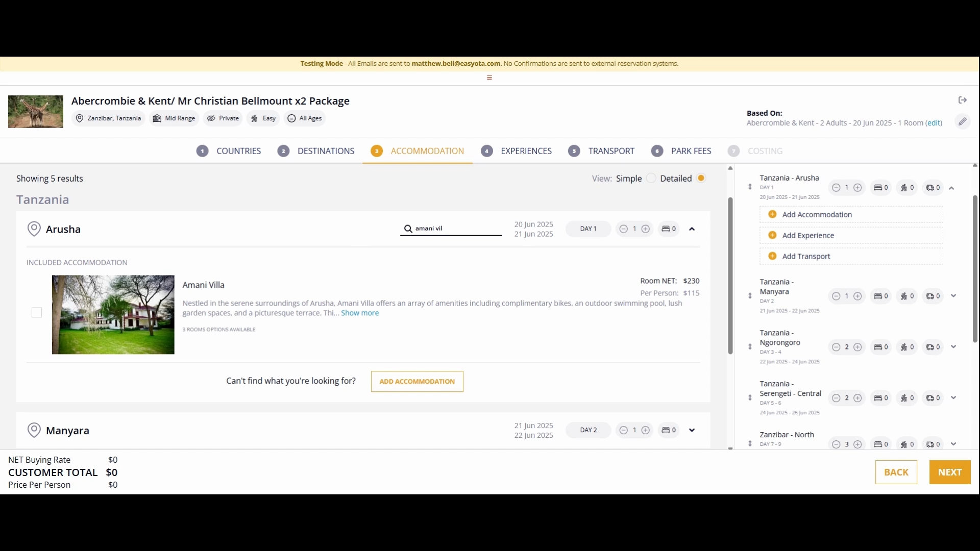Screen dimensions: 980x551
Task: Click Add Experience in the sidebar
Action: 851,235
